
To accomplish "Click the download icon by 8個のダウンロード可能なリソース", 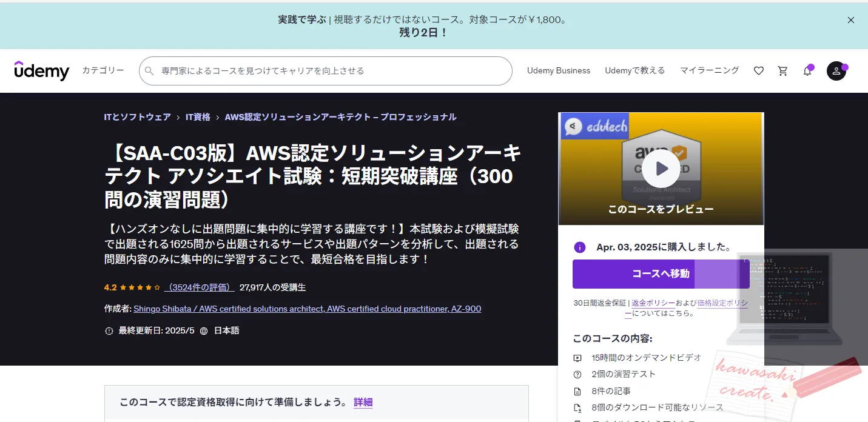I will click(578, 408).
